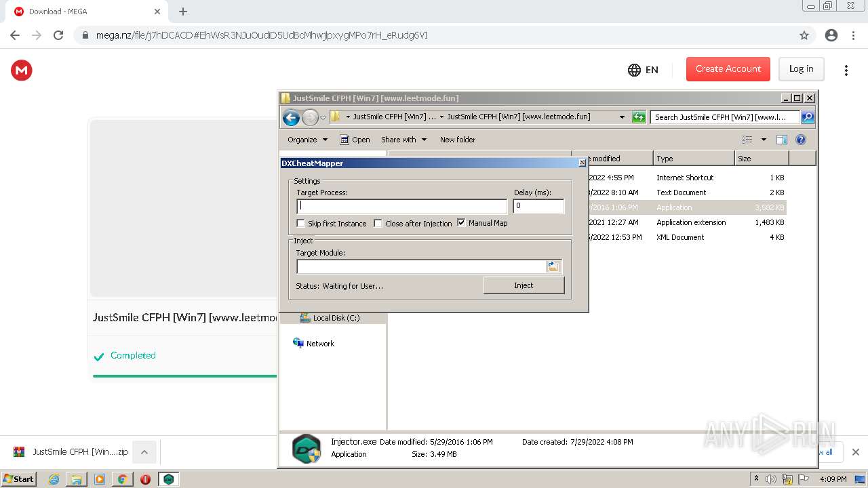
Task: Click the taskbar clock showing 4:09 PM
Action: [833, 479]
